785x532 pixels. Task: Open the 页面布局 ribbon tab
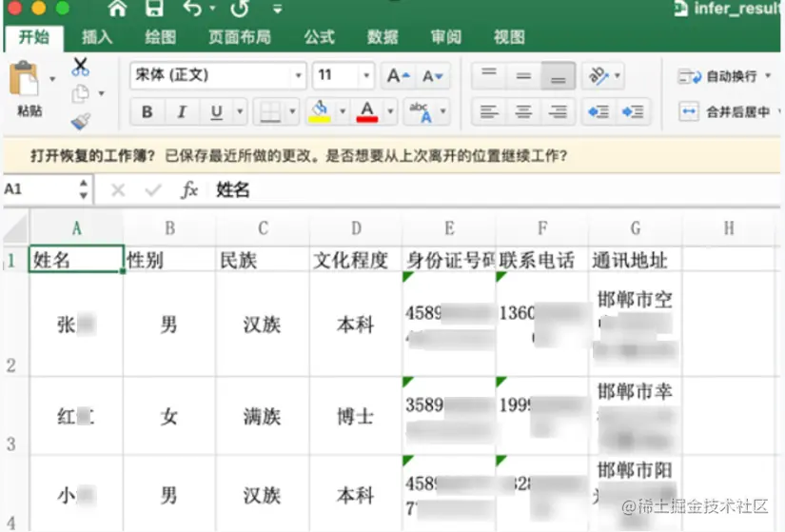(x=240, y=37)
